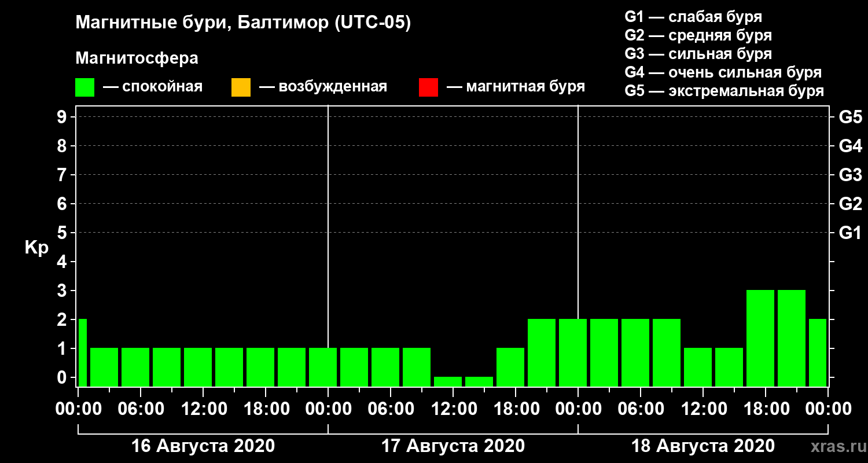The width and height of the screenshot is (868, 463).
Task: Click the very first '00:00' label starting 16 Августа
Action: point(78,409)
